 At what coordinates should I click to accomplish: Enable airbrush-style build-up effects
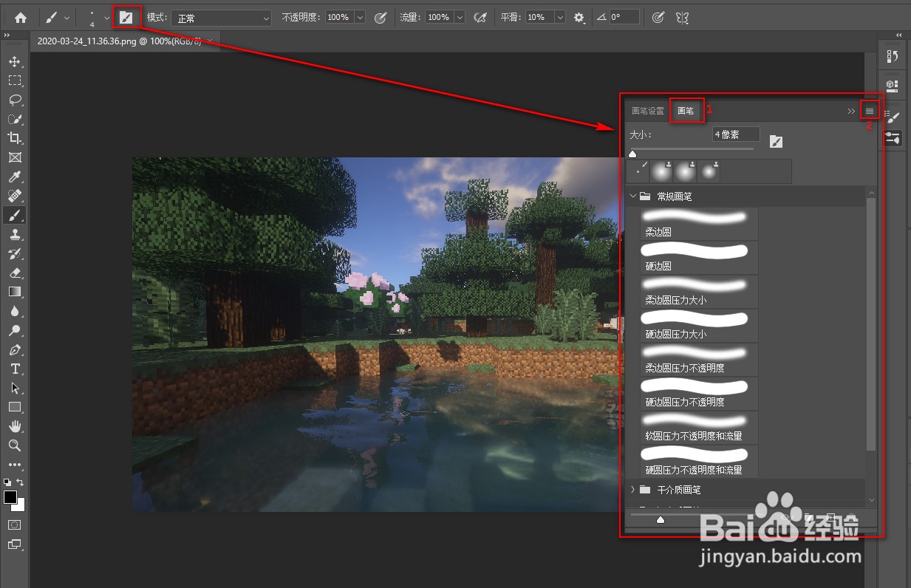point(480,17)
